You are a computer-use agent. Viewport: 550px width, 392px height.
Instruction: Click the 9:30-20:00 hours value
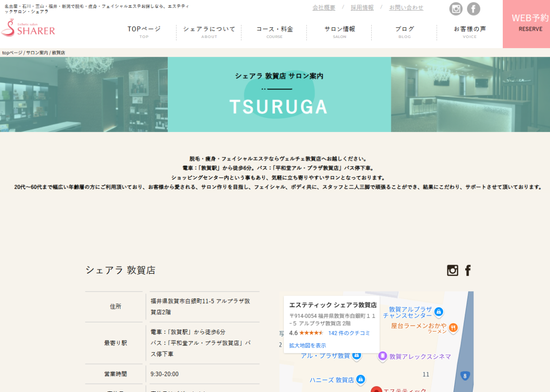pyautogui.click(x=165, y=374)
